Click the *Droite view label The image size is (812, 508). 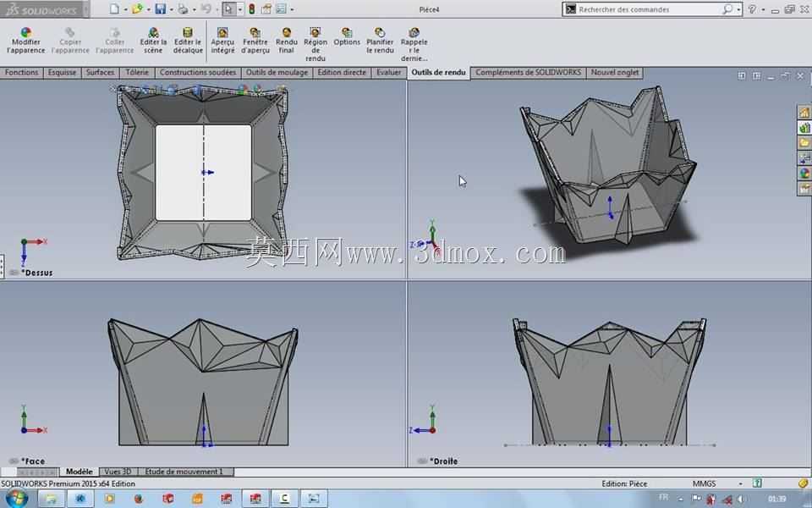(x=443, y=461)
